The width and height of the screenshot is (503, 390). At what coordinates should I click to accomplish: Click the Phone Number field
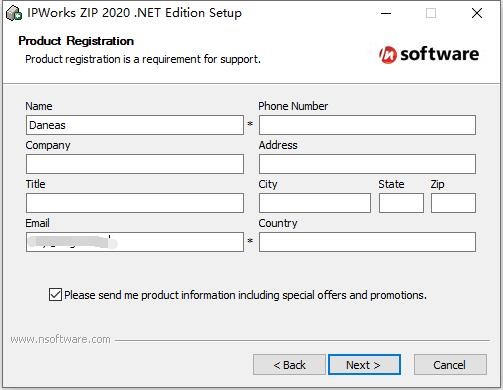tap(367, 125)
